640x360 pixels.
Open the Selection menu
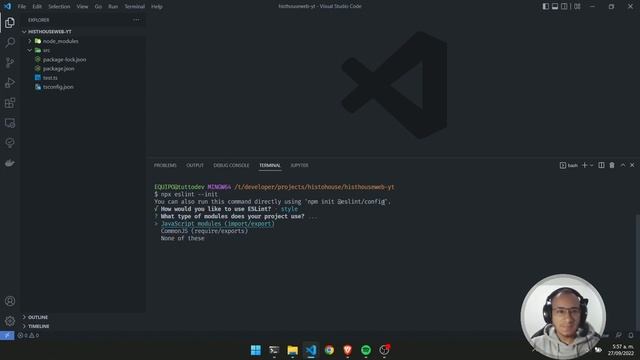[59, 7]
